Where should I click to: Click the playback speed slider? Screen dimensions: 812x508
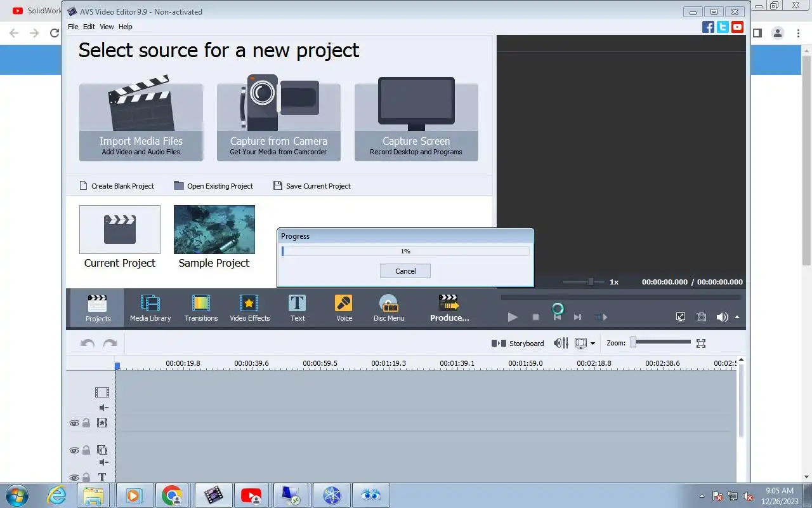point(583,281)
